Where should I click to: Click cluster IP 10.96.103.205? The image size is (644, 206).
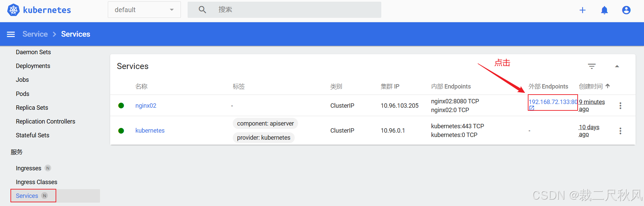pyautogui.click(x=399, y=106)
